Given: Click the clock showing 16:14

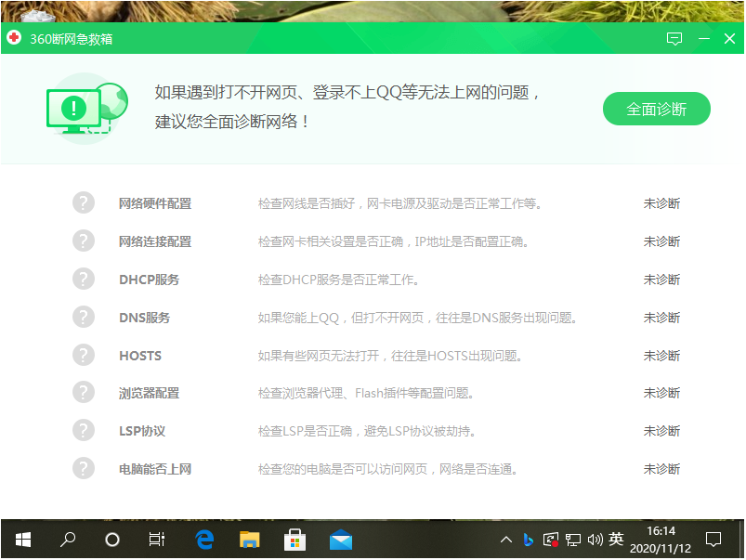Looking at the screenshot, I should [x=661, y=539].
